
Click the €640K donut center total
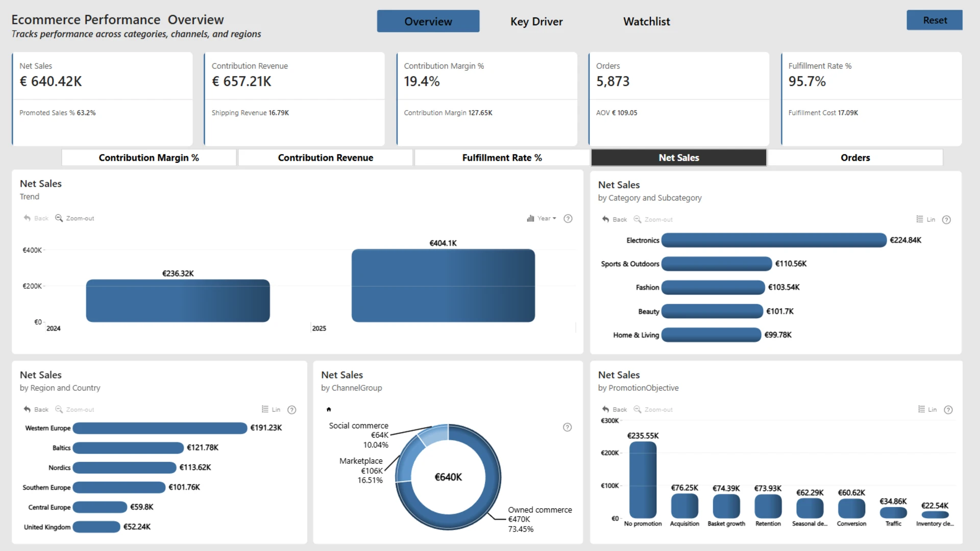coord(448,477)
